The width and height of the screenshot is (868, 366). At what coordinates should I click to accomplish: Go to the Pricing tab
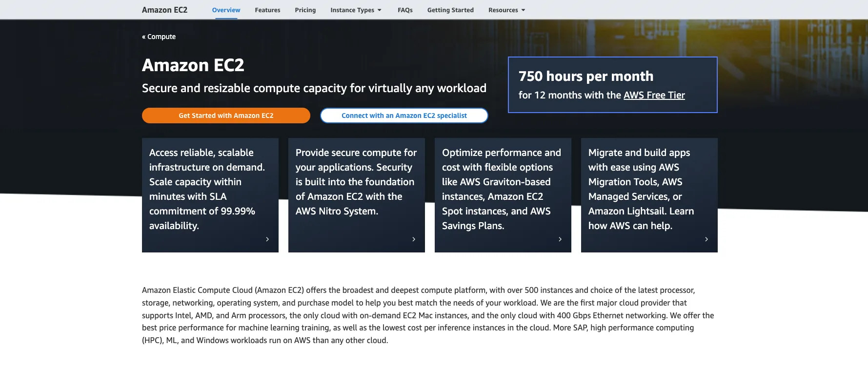305,10
